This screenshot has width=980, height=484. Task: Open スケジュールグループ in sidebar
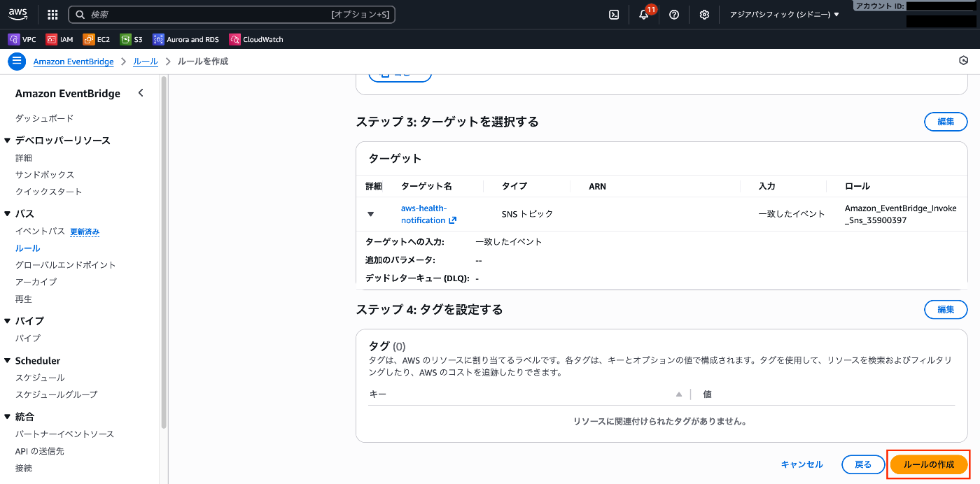[x=57, y=394]
